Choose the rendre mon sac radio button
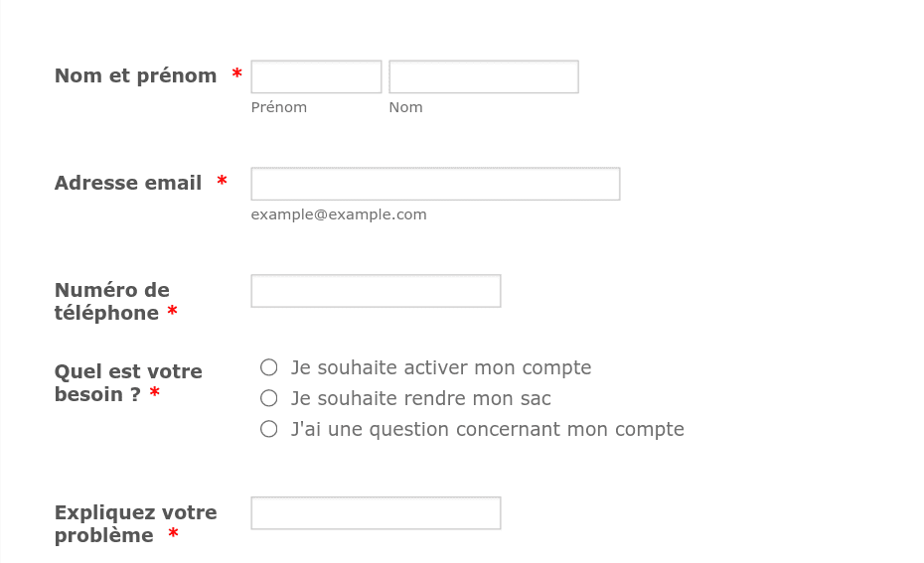The height and width of the screenshot is (563, 924). click(268, 398)
